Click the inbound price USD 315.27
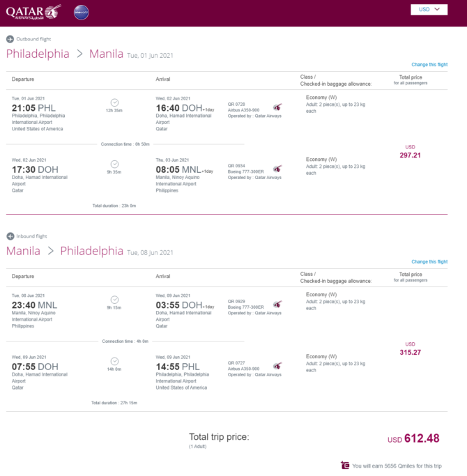 (x=410, y=348)
